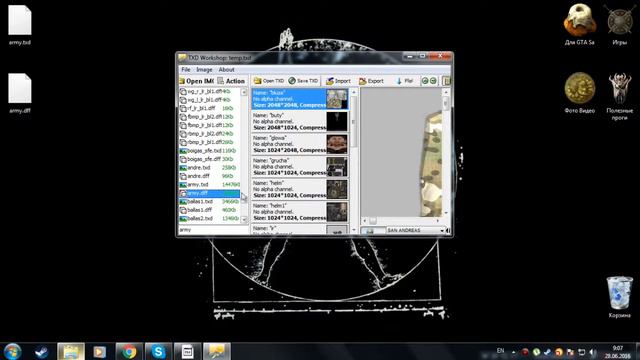Click the texture list scroll down arrow
This screenshot has height=360, width=640.
point(353,230)
